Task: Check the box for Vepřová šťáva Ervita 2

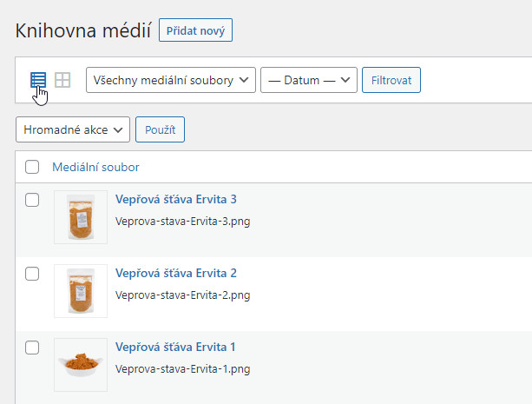Action: point(32,274)
